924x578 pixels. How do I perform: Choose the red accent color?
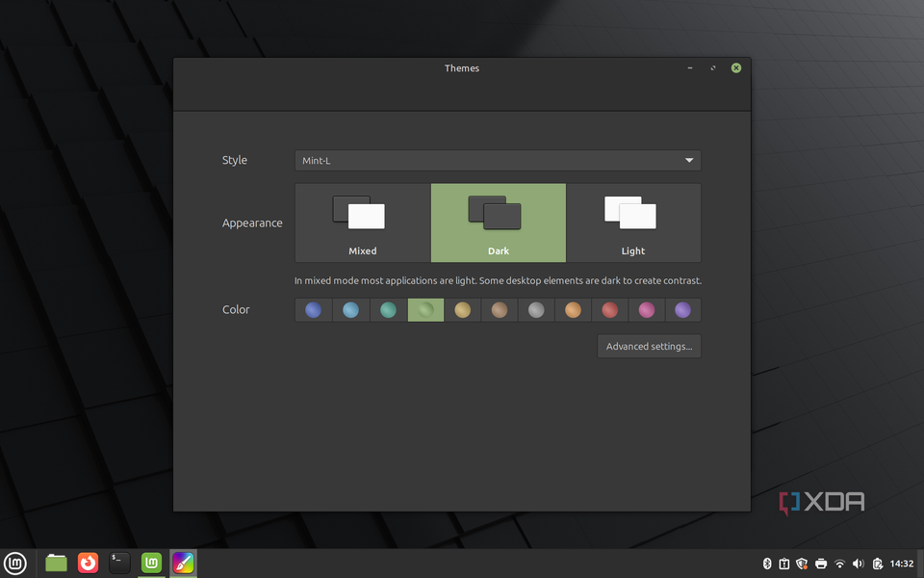pyautogui.click(x=610, y=309)
